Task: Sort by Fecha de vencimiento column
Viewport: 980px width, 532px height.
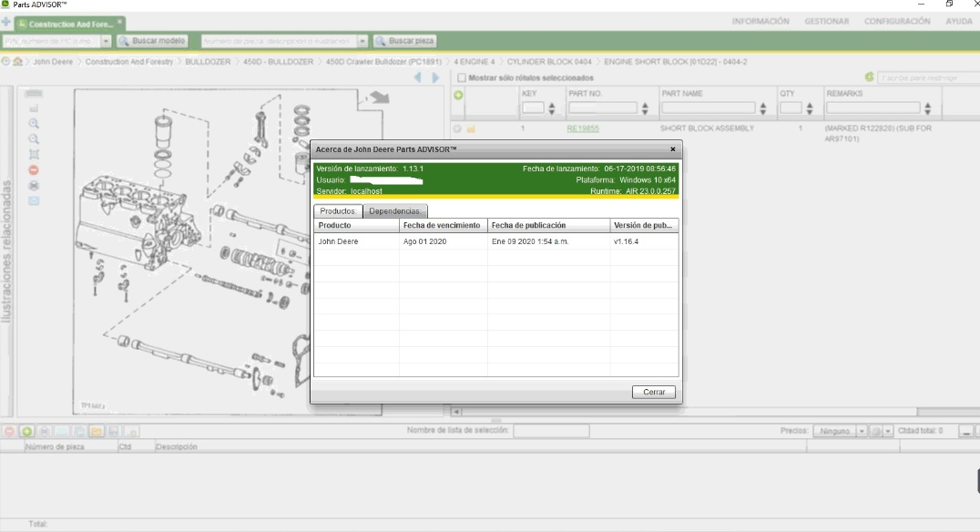Action: coord(444,225)
